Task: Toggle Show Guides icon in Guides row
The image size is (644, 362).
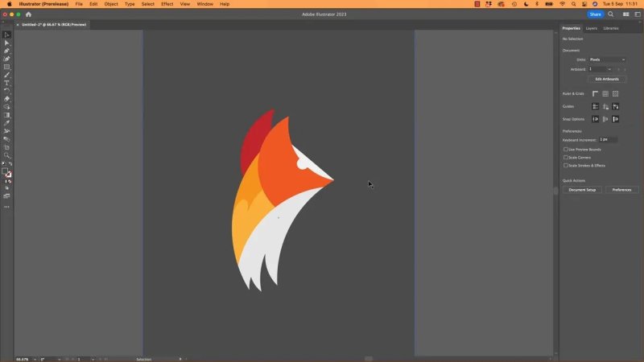Action: pyautogui.click(x=595, y=106)
